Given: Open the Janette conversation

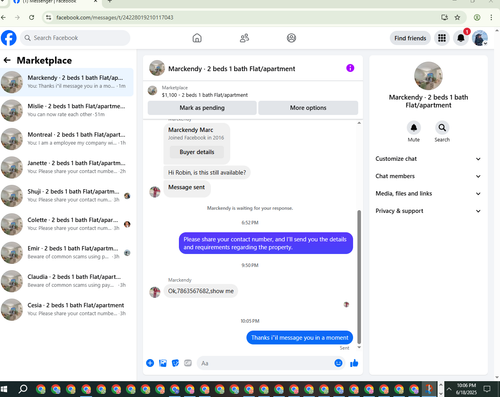Looking at the screenshot, I should click(67, 167).
